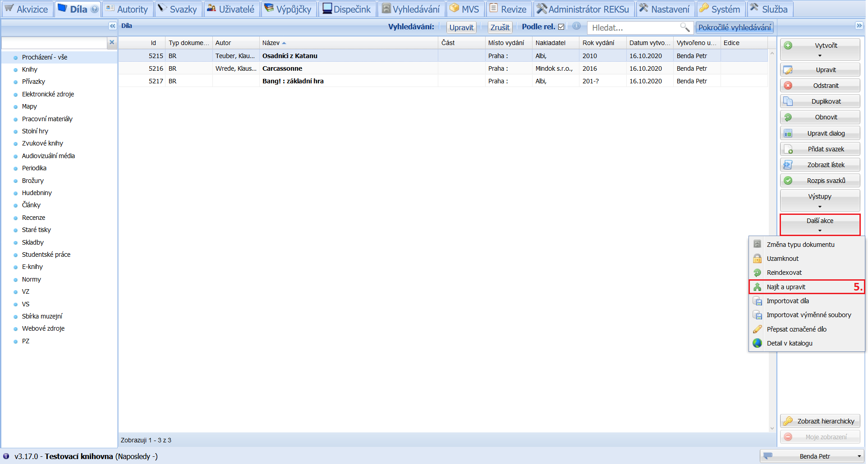Select Periodika category

point(34,168)
